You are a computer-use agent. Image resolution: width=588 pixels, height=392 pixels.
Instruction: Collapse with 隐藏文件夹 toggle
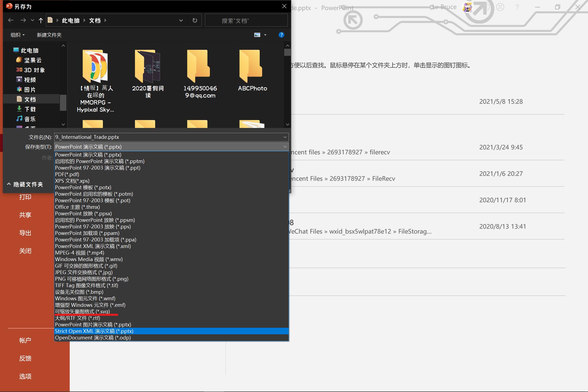point(25,185)
